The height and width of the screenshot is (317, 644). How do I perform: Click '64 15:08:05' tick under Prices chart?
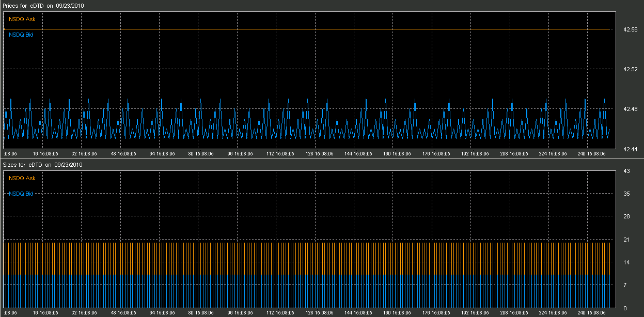pos(162,154)
